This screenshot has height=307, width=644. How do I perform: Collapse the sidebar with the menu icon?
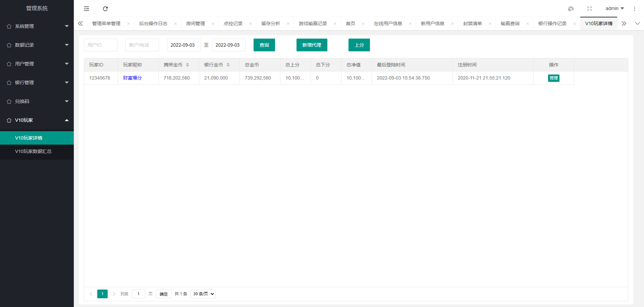pos(87,9)
